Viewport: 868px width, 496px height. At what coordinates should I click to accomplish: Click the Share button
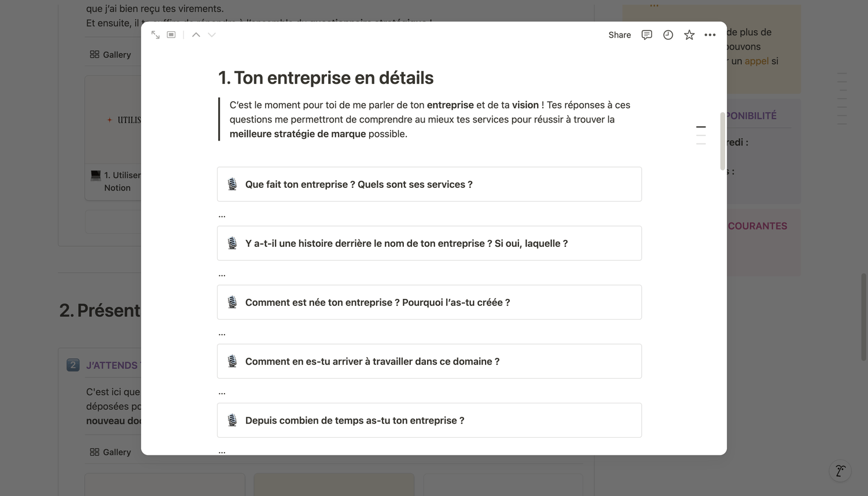click(x=620, y=35)
